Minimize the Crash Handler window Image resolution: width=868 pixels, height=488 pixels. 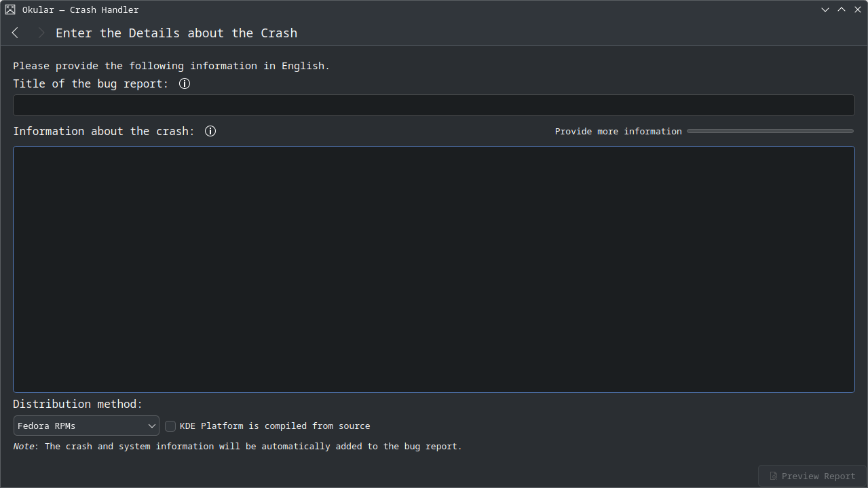(x=825, y=10)
